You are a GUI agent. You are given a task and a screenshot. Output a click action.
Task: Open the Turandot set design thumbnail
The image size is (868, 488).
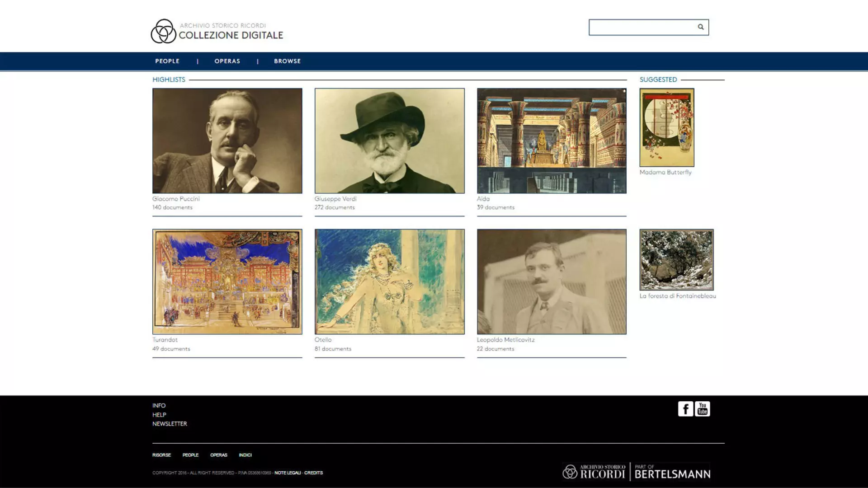click(227, 282)
